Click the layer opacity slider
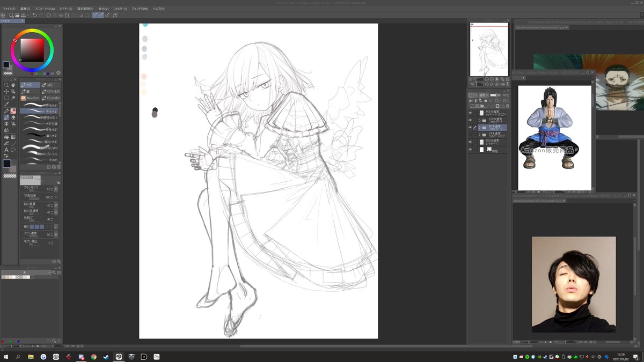 pyautogui.click(x=495, y=95)
